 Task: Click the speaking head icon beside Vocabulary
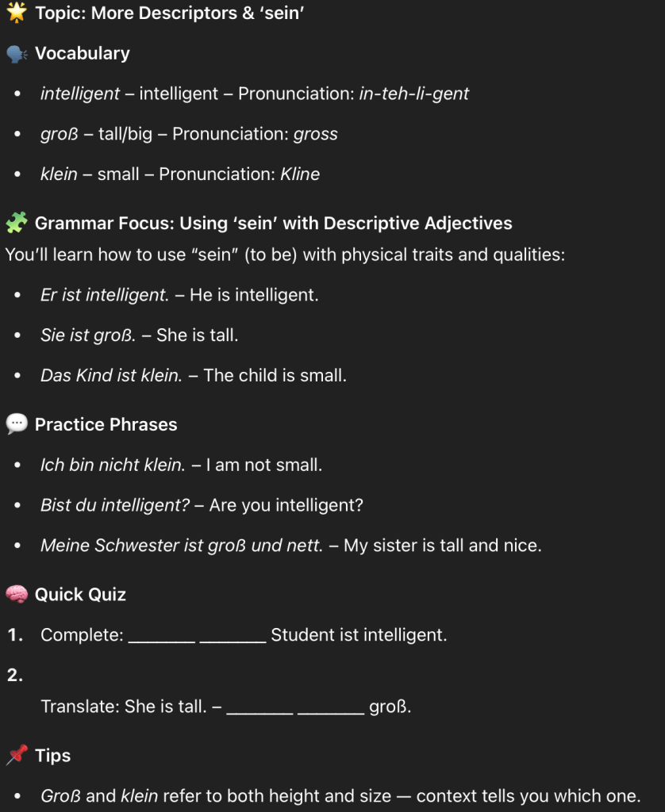pos(16,53)
